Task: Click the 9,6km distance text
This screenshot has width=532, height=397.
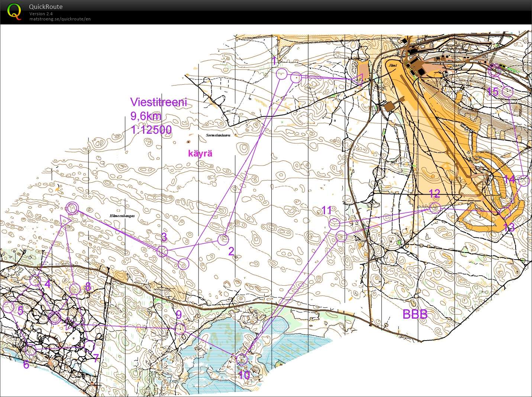Action: [146, 116]
